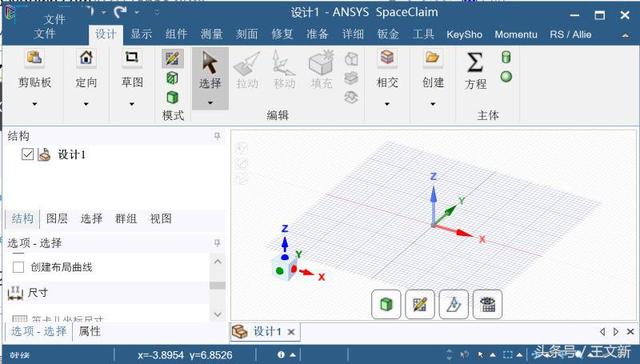The width and height of the screenshot is (640, 364).
Task: Insert a sphere from 主体 group
Action: 506,76
